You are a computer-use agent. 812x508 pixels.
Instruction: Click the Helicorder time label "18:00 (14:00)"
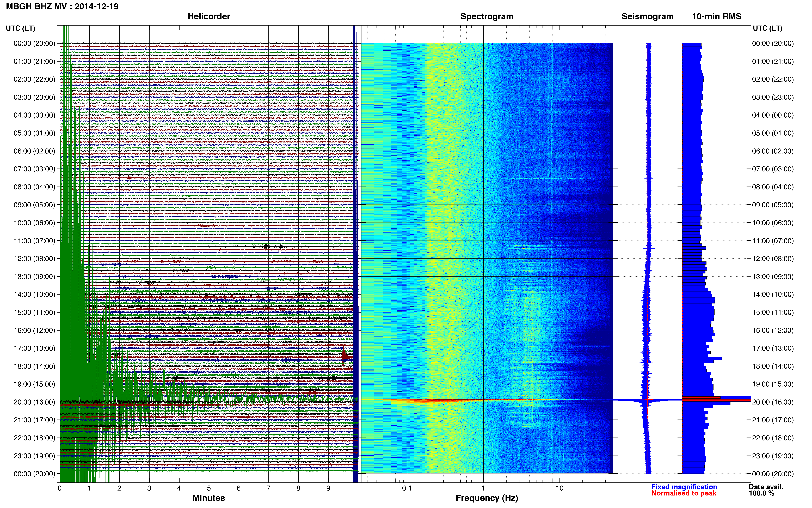pyautogui.click(x=34, y=366)
